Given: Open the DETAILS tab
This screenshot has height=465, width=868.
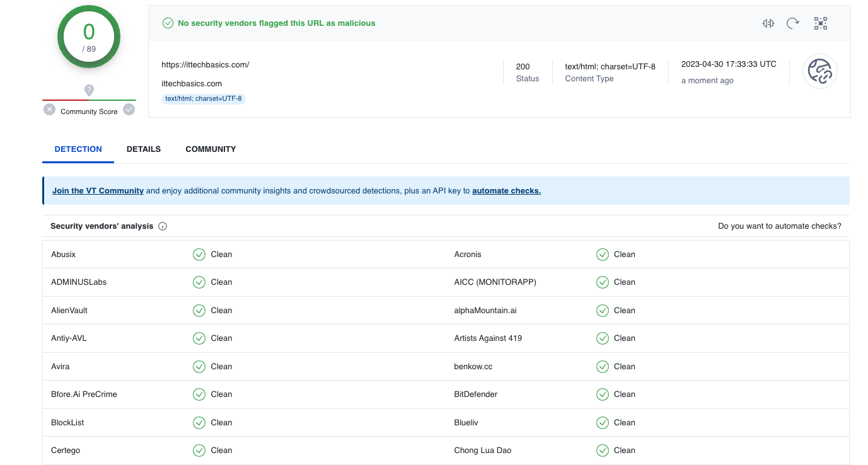Looking at the screenshot, I should pyautogui.click(x=144, y=149).
